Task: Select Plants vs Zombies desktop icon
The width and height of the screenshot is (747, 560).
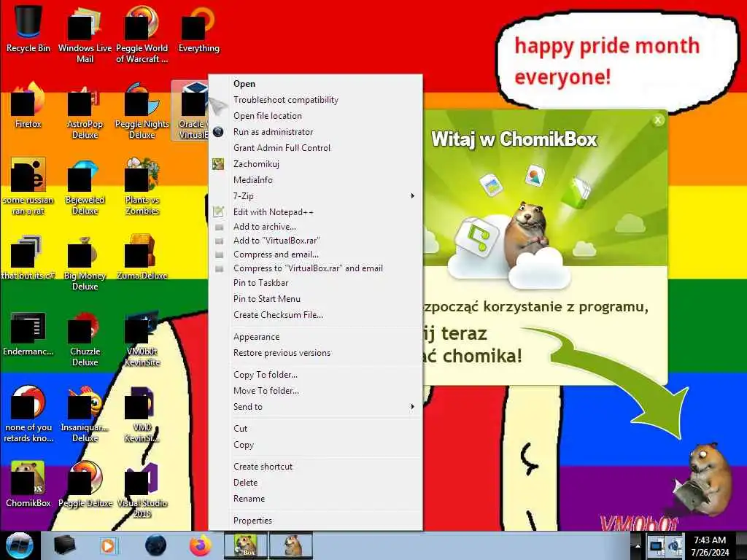Action: 142,187
